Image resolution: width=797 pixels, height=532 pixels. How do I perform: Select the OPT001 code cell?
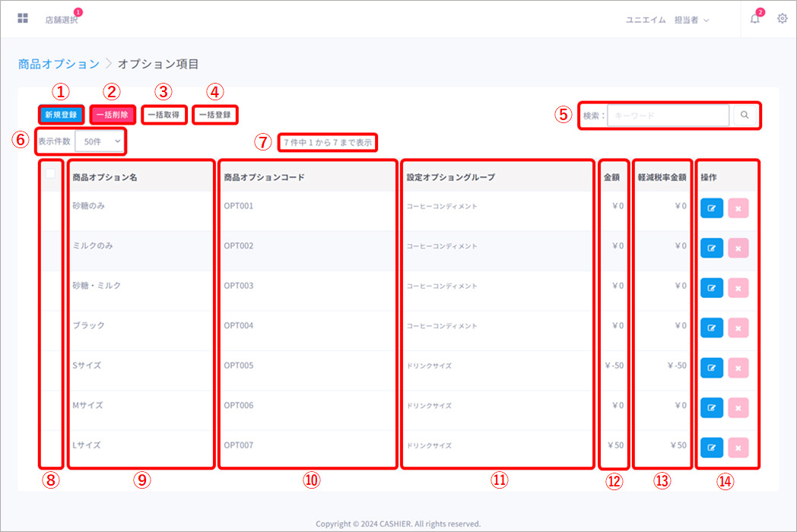(238, 206)
